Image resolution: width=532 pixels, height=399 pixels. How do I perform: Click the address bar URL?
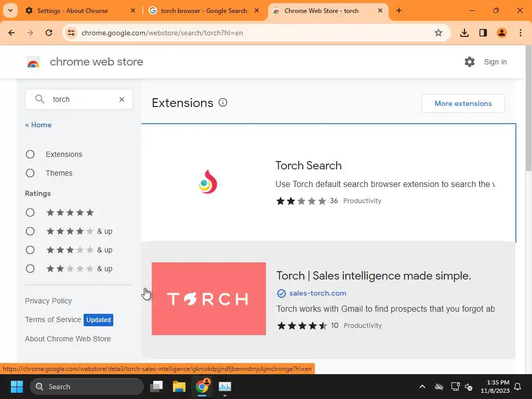point(162,33)
